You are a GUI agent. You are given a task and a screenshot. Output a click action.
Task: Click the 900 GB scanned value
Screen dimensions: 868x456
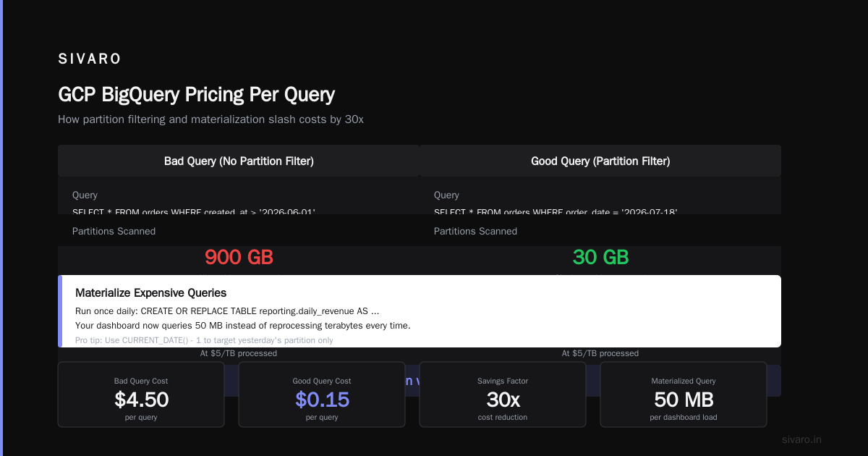point(239,257)
